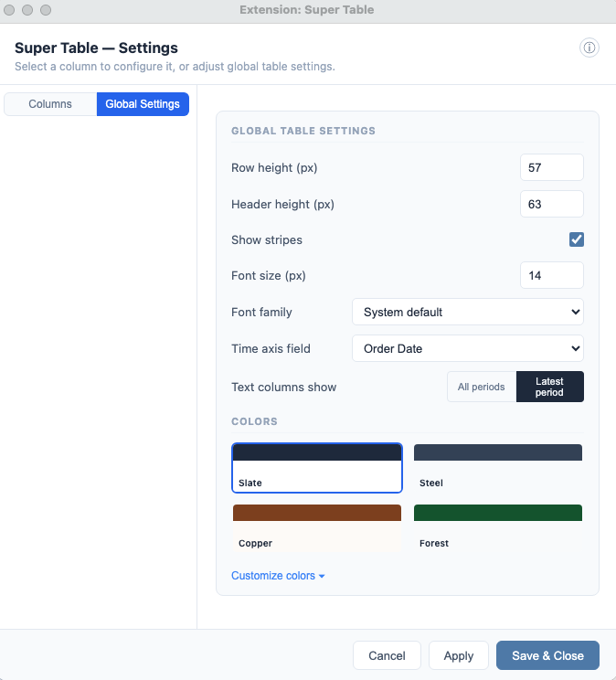Click the info icon in header
Screen dimensions: 616x680
click(x=589, y=48)
